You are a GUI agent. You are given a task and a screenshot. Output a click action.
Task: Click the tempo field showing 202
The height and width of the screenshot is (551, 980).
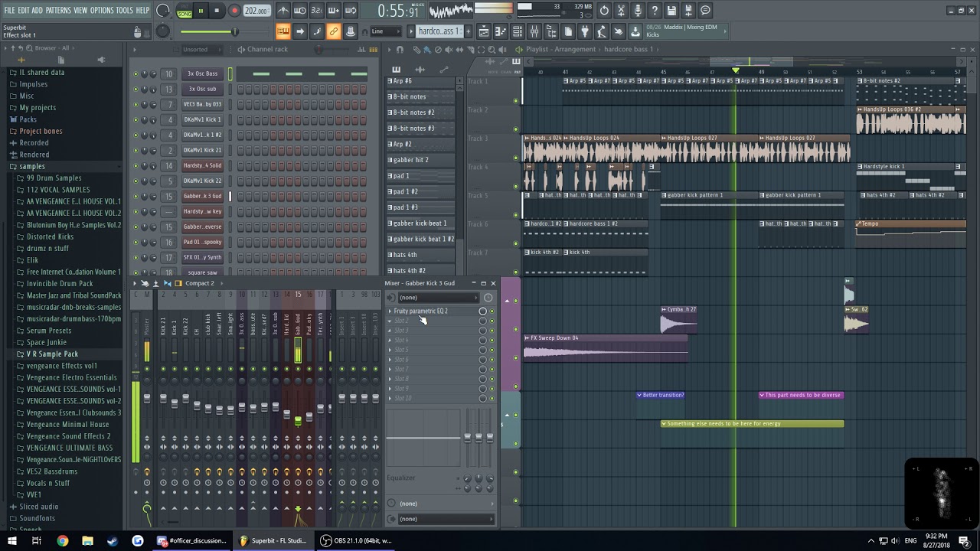pyautogui.click(x=256, y=11)
